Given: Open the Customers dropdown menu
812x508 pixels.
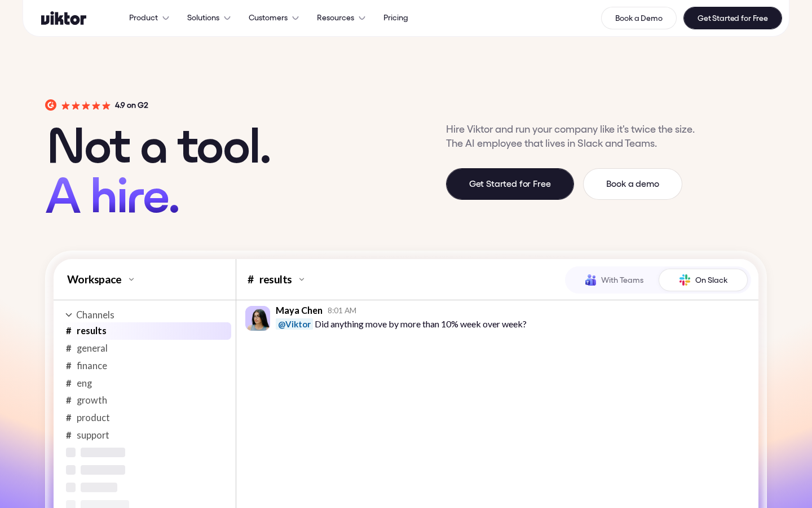Looking at the screenshot, I should [273, 18].
